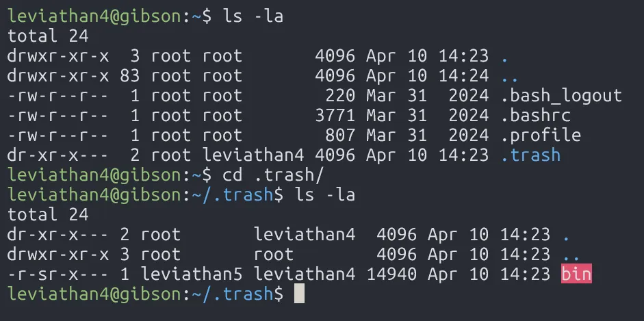Click the 'Apr 10 14:24' timestamp
Screen dimensions: 644x321
[x=428, y=75]
